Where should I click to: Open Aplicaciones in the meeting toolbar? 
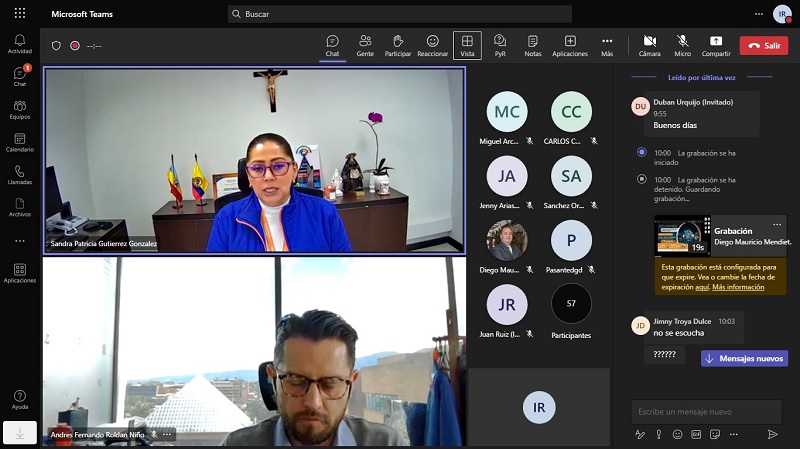570,45
